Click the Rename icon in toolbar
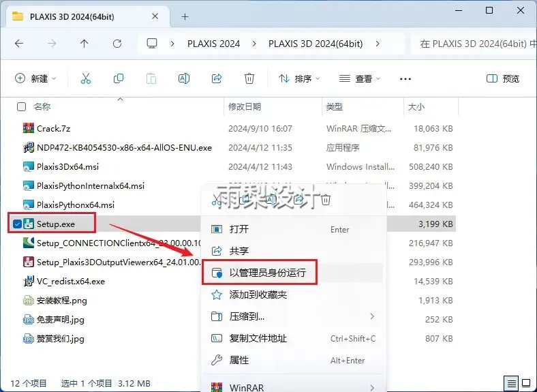This screenshot has height=392, width=537. click(x=184, y=79)
